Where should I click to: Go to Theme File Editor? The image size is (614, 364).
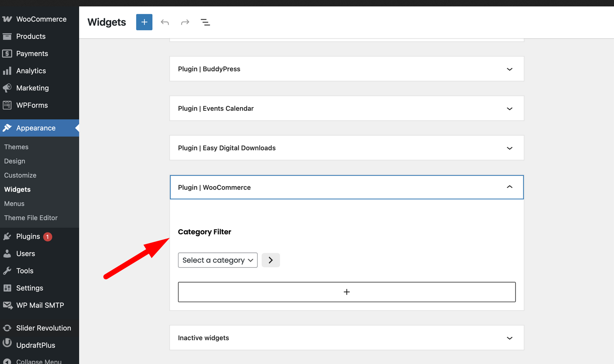[31, 218]
